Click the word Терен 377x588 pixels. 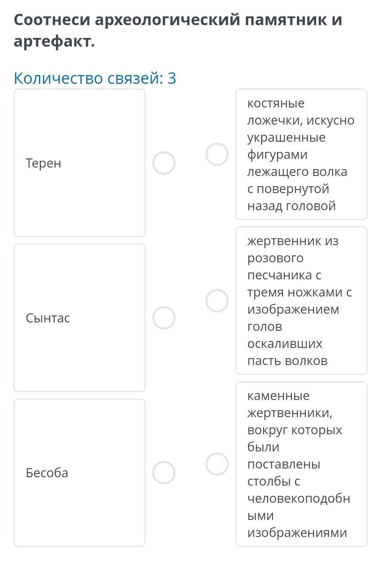[43, 163]
